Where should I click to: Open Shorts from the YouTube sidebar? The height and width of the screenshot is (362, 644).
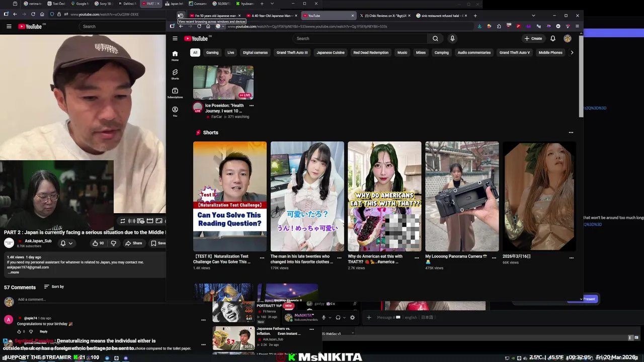coord(175,74)
